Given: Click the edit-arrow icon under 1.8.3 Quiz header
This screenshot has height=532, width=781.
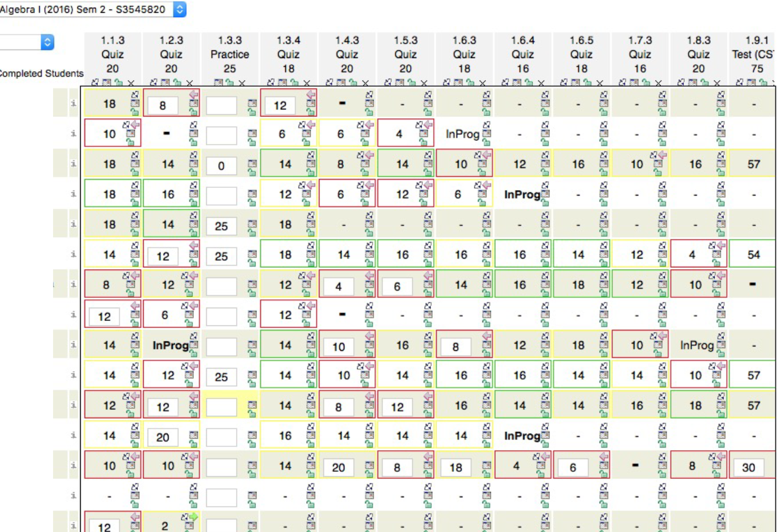Looking at the screenshot, I should [x=681, y=83].
